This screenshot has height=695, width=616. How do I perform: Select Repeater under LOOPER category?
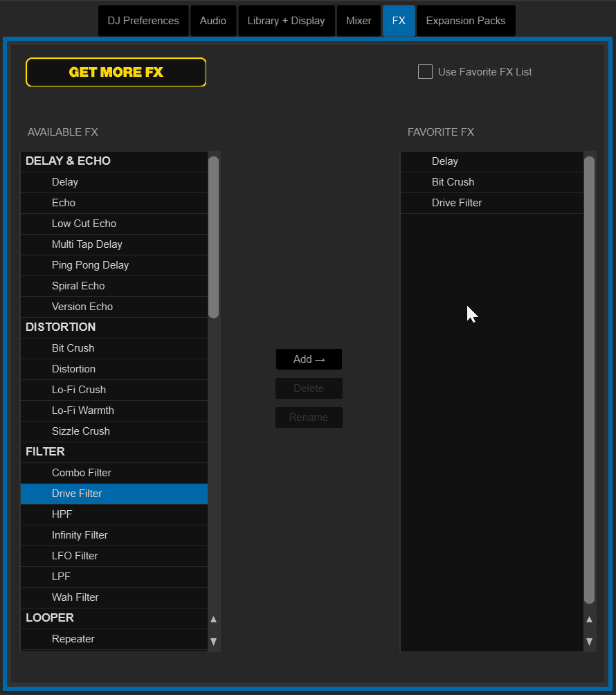pyautogui.click(x=73, y=639)
